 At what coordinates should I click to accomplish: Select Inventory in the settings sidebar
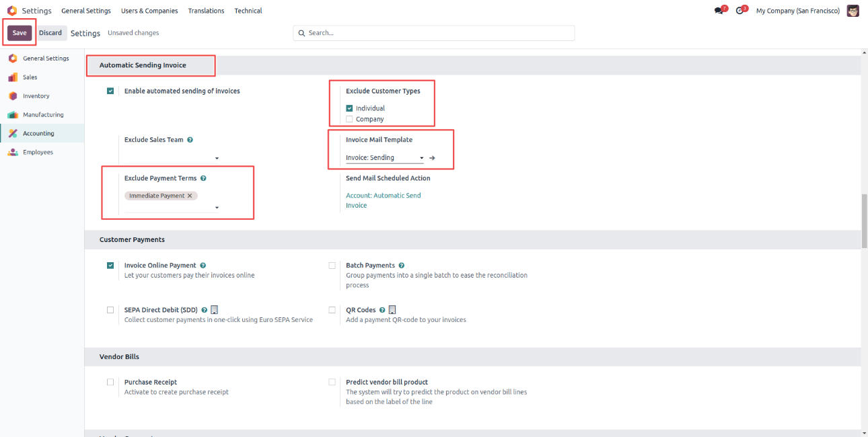point(36,96)
